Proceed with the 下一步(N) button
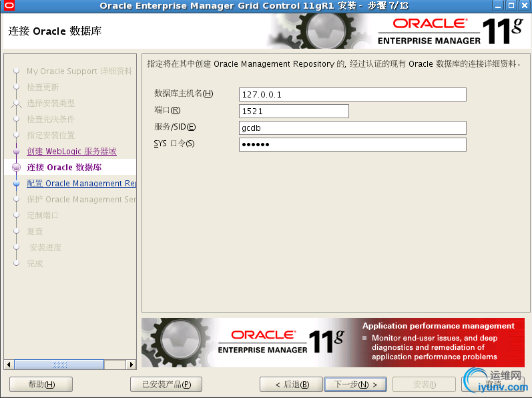 tap(355, 385)
